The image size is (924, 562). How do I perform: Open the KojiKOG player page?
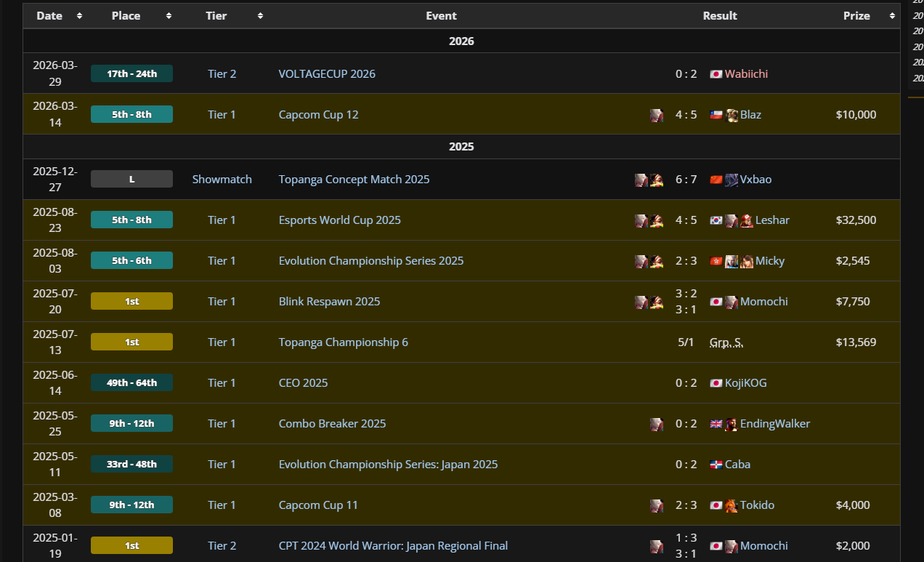[x=745, y=383]
